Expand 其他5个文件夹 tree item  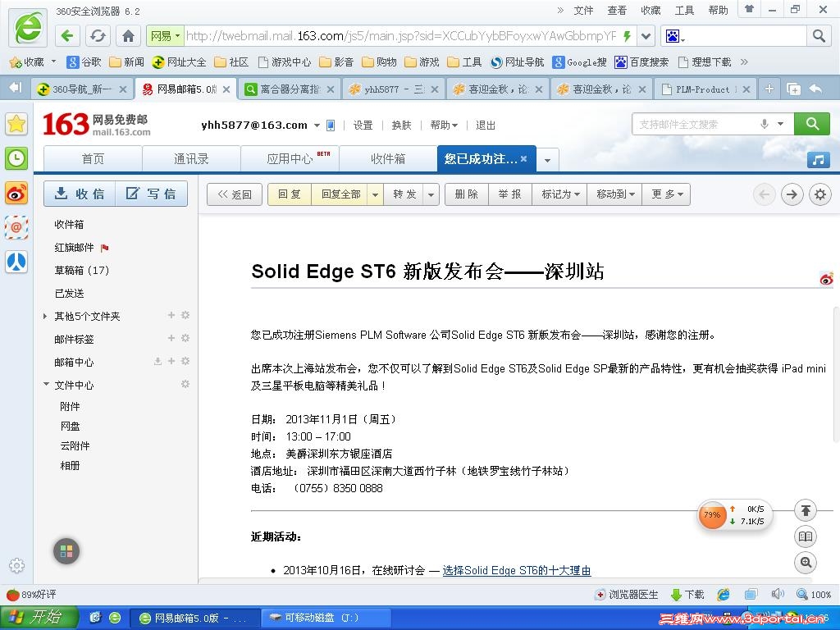coord(45,317)
